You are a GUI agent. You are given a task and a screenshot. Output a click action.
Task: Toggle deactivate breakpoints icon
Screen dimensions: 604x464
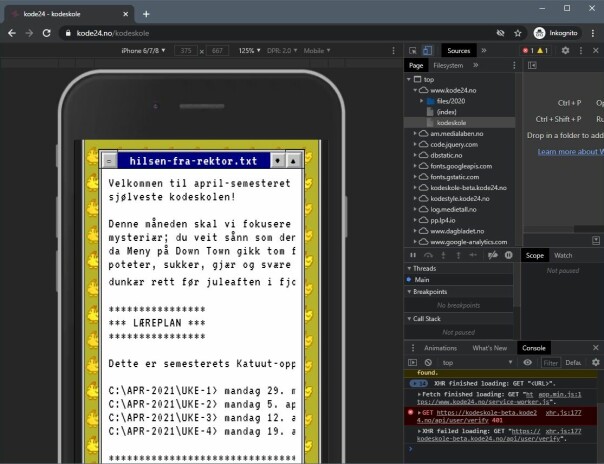pyautogui.click(x=493, y=255)
